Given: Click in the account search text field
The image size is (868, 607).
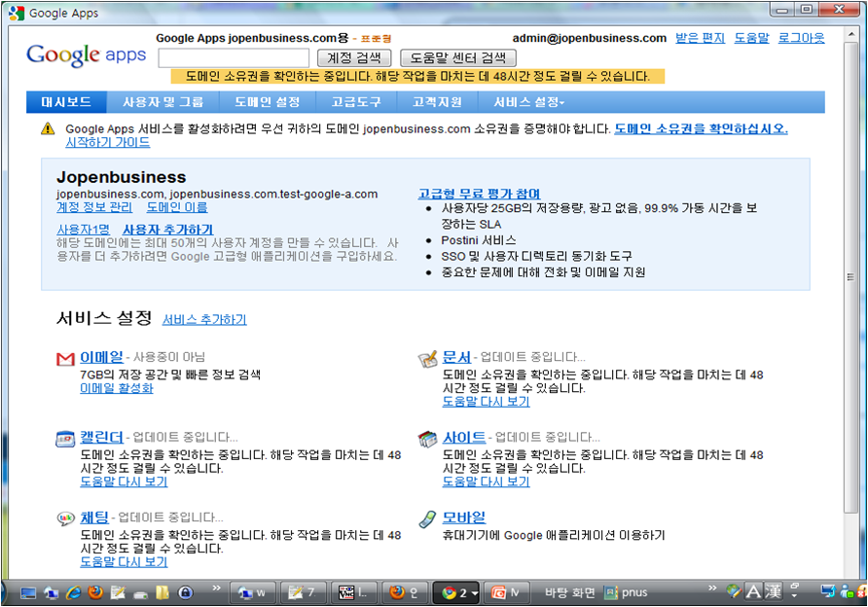Looking at the screenshot, I should [x=234, y=57].
